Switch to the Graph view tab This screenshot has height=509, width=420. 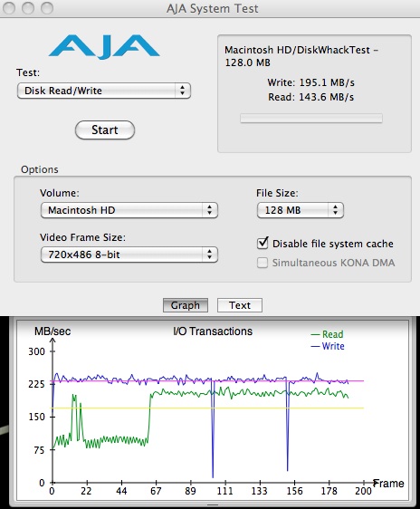(186, 305)
